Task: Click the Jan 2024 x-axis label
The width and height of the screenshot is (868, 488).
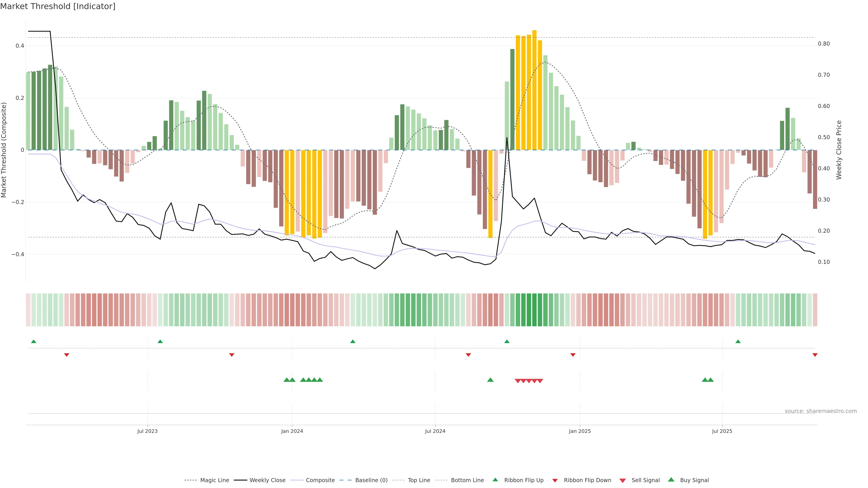Action: point(292,431)
